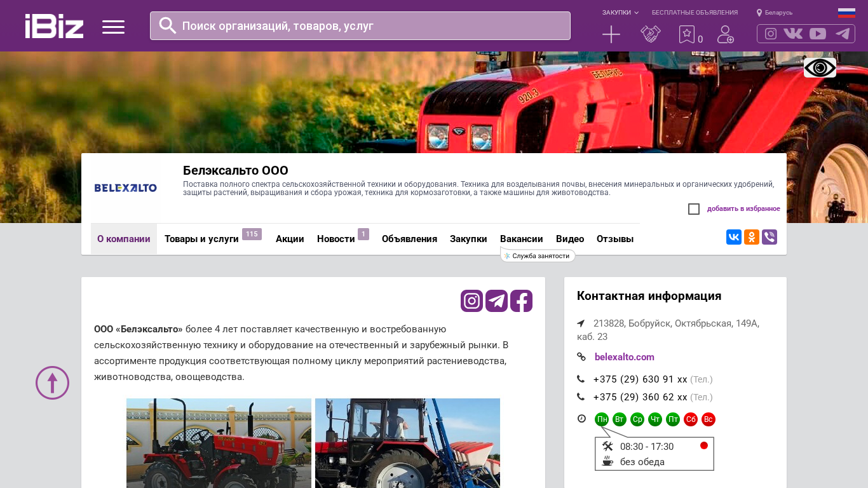Open the tractor with seeder photo
The width and height of the screenshot is (868, 488).
tap(407, 443)
